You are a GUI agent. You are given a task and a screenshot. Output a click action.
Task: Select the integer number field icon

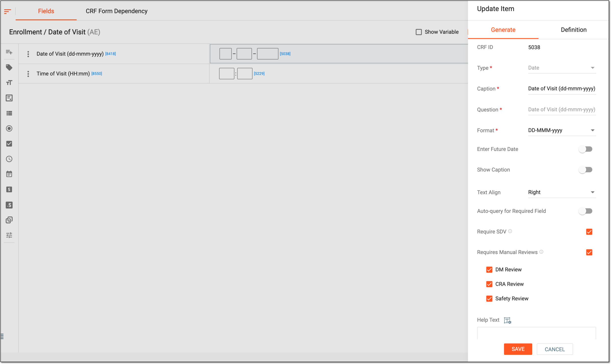pos(9,190)
